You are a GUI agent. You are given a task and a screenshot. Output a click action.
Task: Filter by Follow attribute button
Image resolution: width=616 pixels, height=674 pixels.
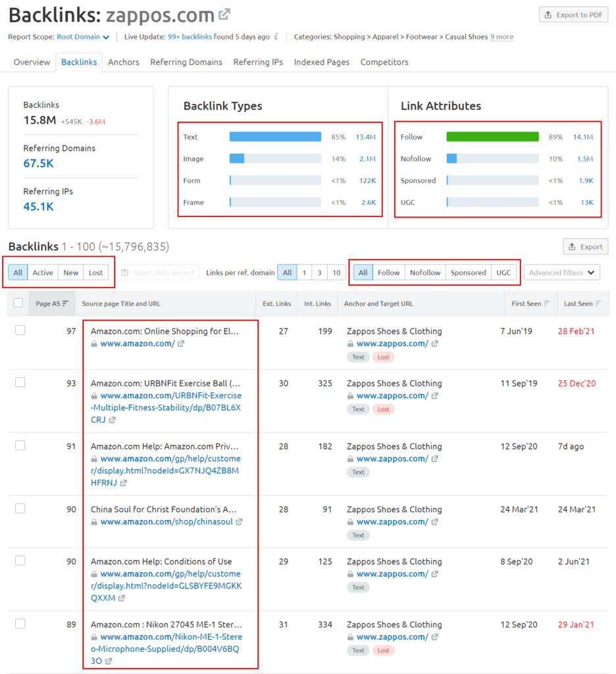pyautogui.click(x=388, y=272)
